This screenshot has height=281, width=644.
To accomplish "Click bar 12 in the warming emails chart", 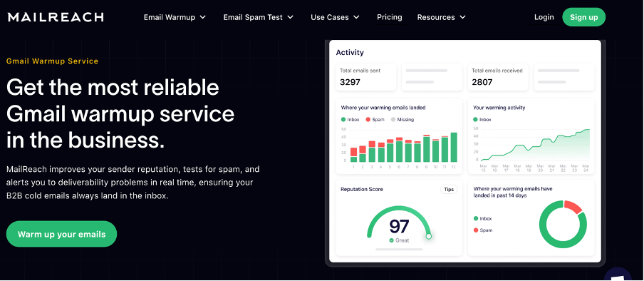I will (x=453, y=147).
